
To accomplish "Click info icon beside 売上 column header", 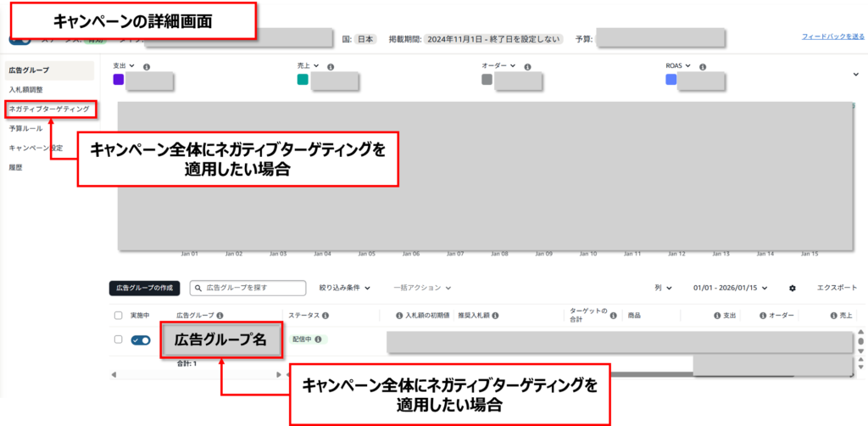I will tap(833, 315).
